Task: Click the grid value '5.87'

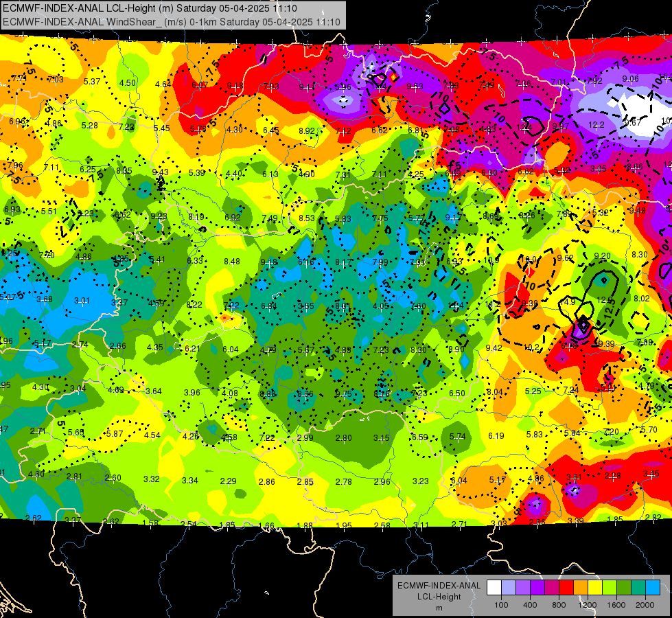Action: pyautogui.click(x=115, y=433)
